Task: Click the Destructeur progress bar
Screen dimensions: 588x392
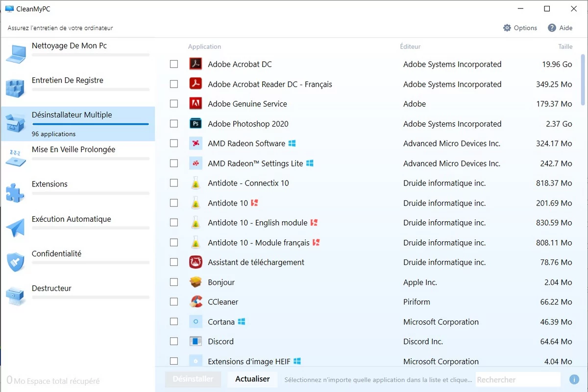Action: 91,298
